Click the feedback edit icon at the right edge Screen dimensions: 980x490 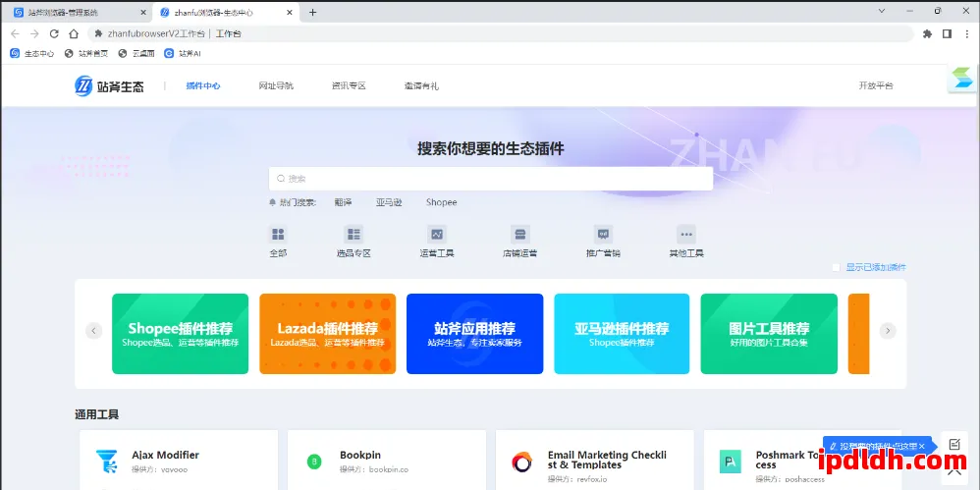[954, 445]
